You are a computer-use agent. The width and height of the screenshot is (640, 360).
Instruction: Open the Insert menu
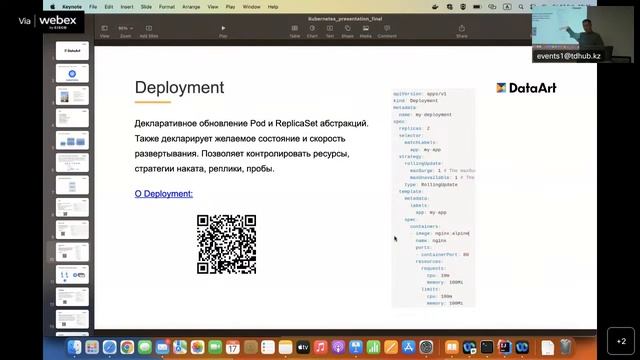[x=127, y=7]
